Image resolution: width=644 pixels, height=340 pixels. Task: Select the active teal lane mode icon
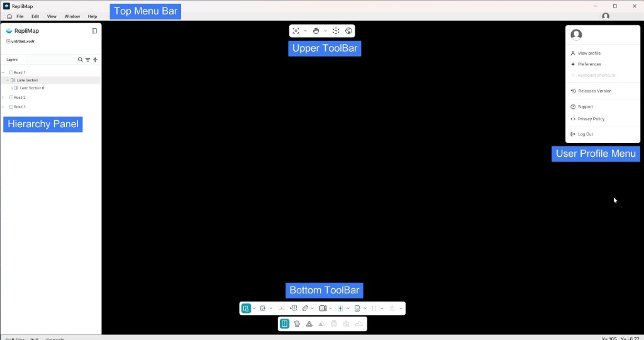284,324
